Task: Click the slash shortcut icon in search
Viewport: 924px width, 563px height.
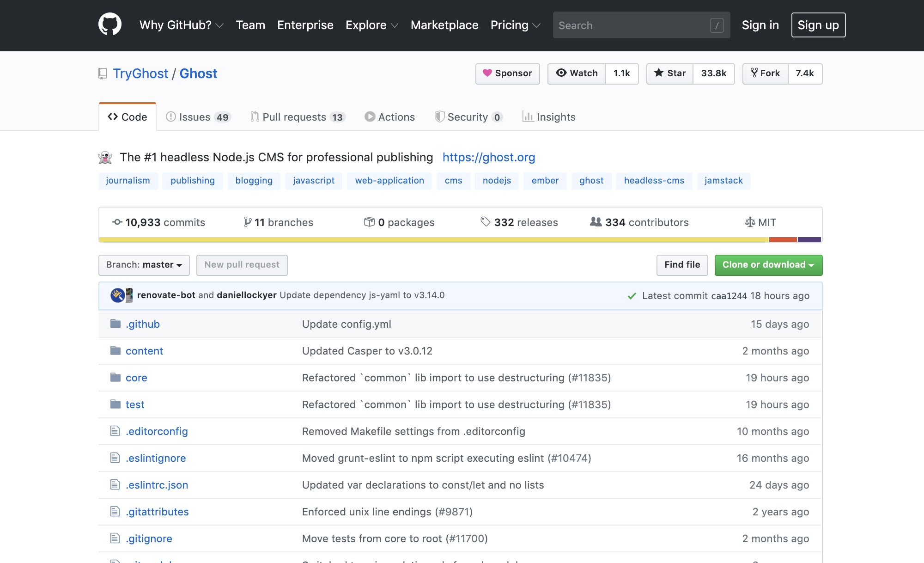Action: [717, 25]
